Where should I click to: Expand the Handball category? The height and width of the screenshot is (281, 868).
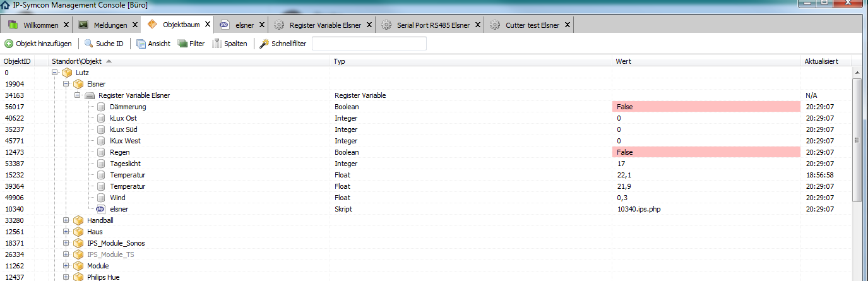pos(66,220)
